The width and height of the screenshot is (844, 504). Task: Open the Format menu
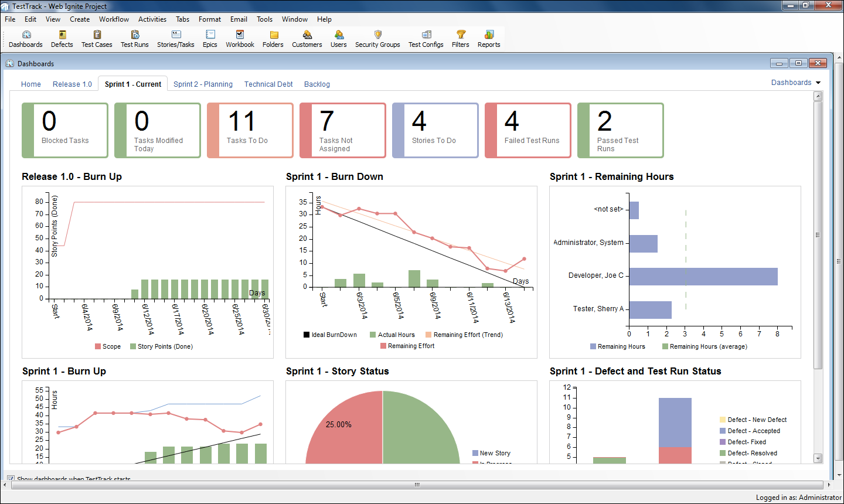210,19
